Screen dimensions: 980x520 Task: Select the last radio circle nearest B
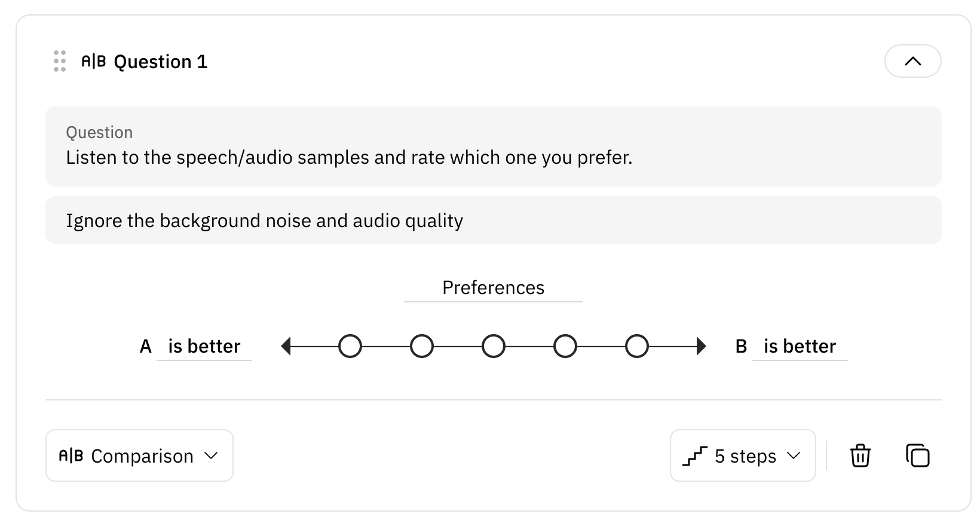(637, 346)
